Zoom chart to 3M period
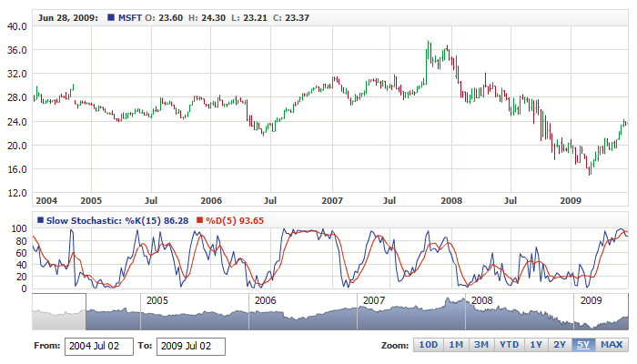 [x=482, y=345]
